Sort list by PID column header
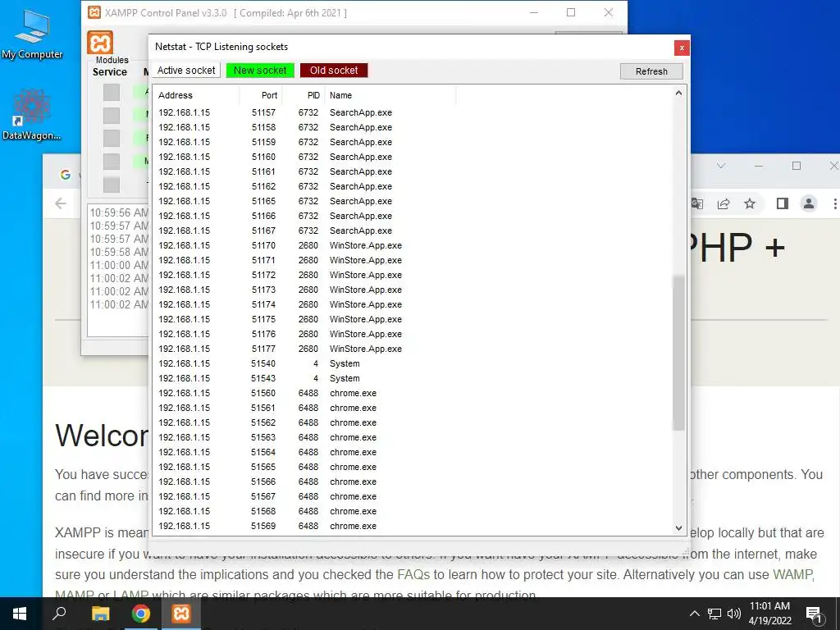The image size is (840, 630). coord(304,95)
